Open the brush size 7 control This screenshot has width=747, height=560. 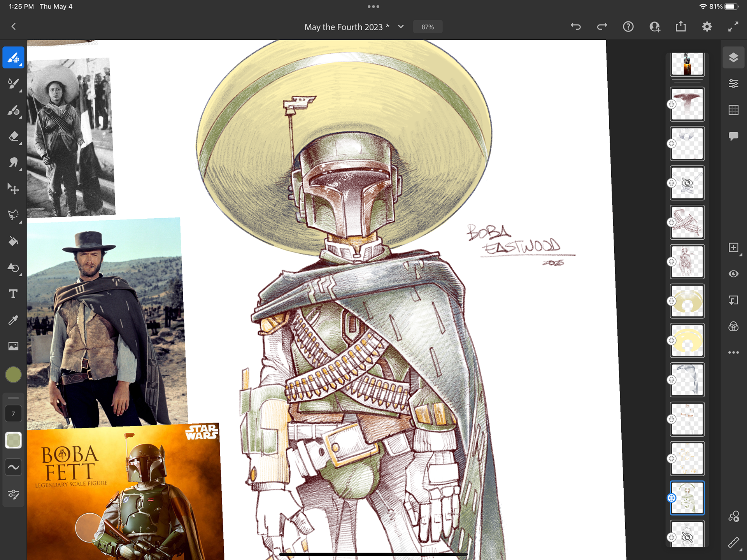(x=14, y=414)
